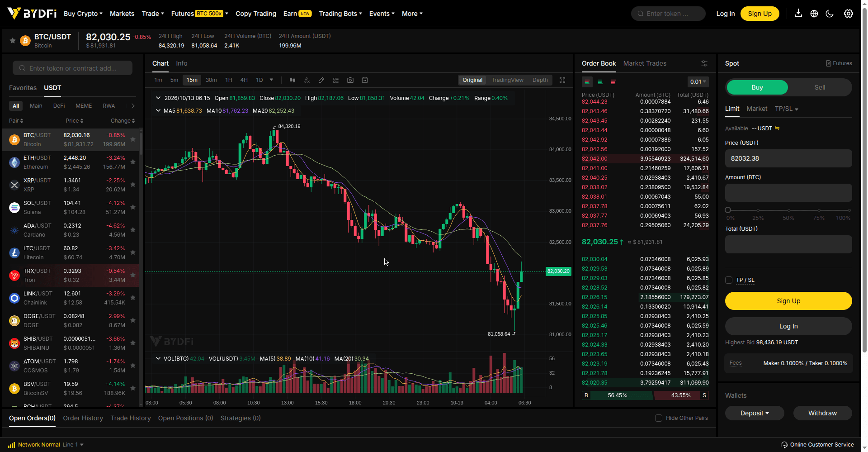Click the amount slider start handle

(x=728, y=210)
